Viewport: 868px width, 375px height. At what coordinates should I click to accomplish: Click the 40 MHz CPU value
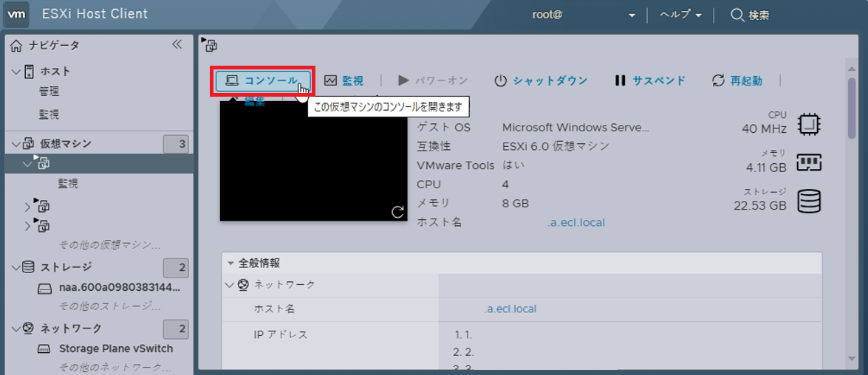click(764, 128)
